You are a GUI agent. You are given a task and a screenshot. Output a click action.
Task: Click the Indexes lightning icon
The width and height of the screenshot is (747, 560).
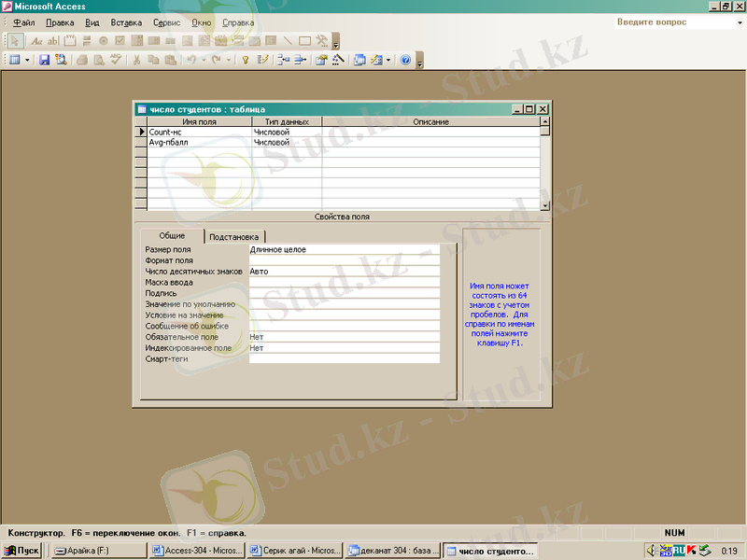263,60
